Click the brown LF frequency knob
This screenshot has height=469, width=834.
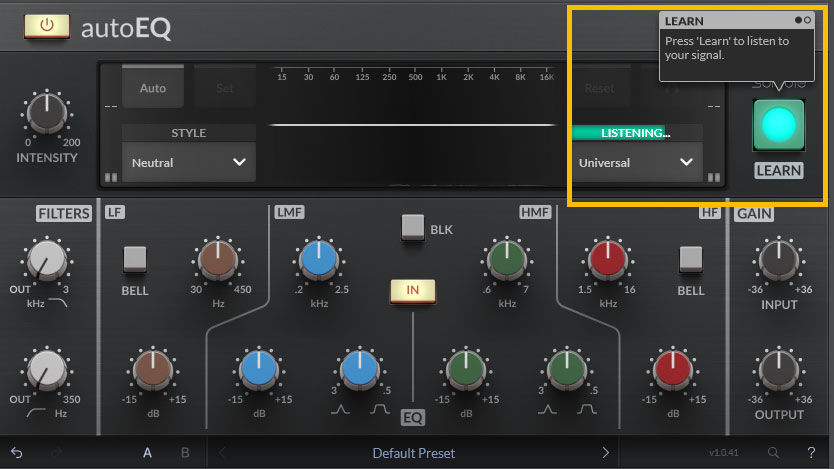218,259
